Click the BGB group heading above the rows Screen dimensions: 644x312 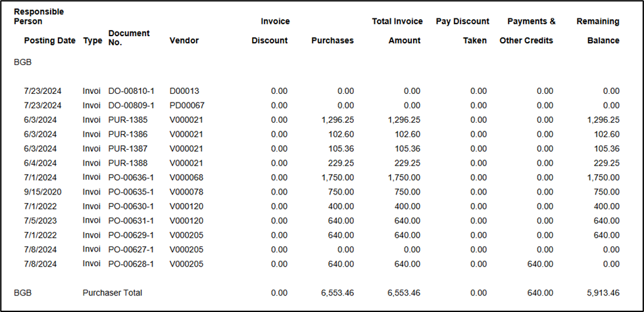(x=22, y=62)
